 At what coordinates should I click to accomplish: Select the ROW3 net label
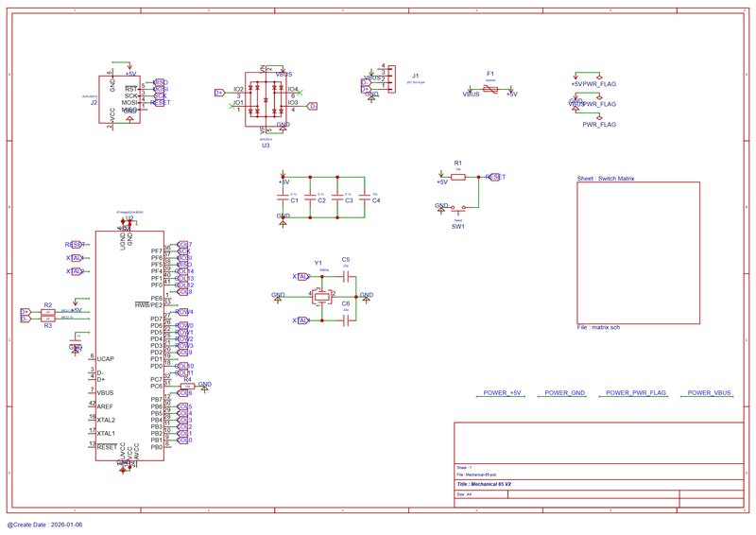coord(183,346)
